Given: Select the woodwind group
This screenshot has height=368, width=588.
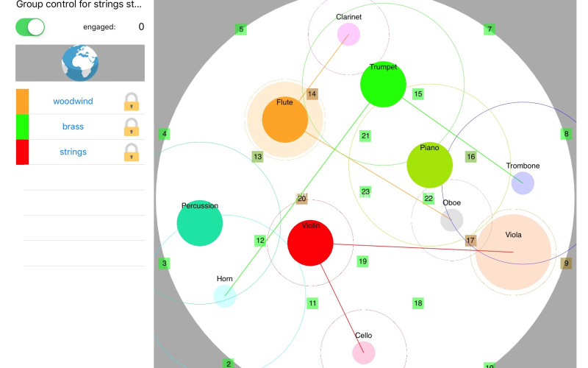Looking at the screenshot, I should click(73, 102).
